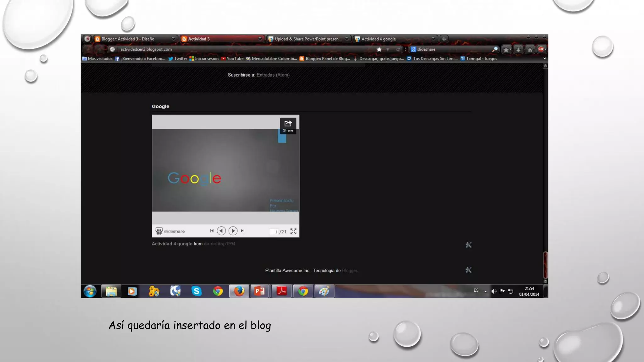Close the Actividad 3 tab
This screenshot has width=644, height=362.
tap(260, 39)
